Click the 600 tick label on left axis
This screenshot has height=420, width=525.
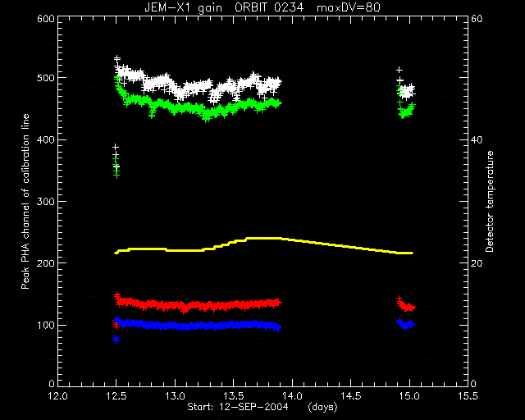pos(46,19)
